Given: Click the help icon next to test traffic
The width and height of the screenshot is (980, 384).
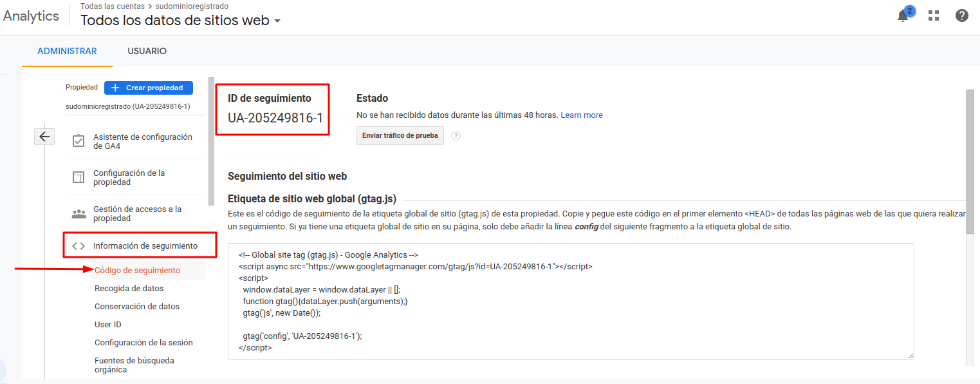Looking at the screenshot, I should 456,136.
